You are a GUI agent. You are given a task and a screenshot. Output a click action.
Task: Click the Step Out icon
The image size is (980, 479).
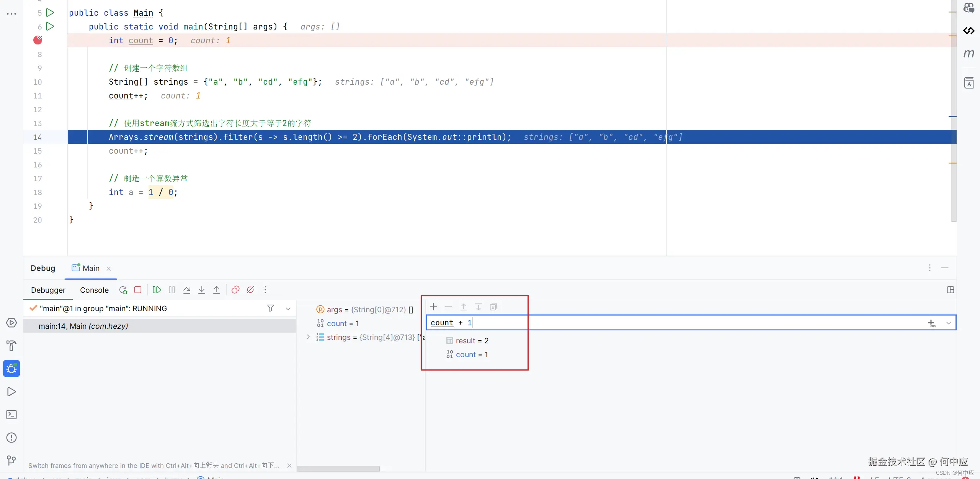(217, 290)
